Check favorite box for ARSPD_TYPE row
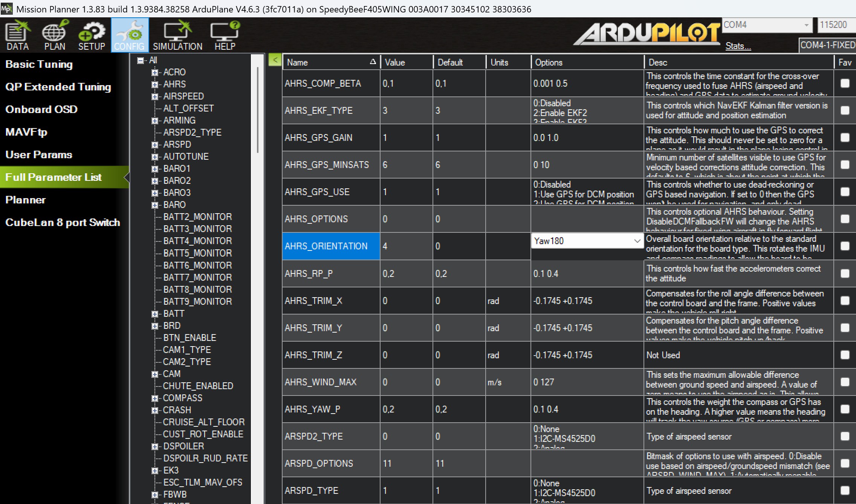Image resolution: width=856 pixels, height=504 pixels. [x=845, y=490]
